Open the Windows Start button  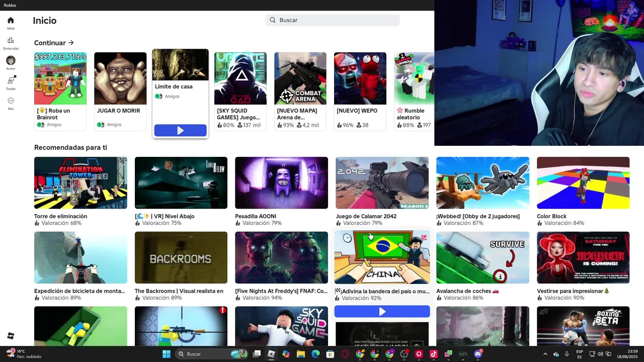click(x=167, y=354)
